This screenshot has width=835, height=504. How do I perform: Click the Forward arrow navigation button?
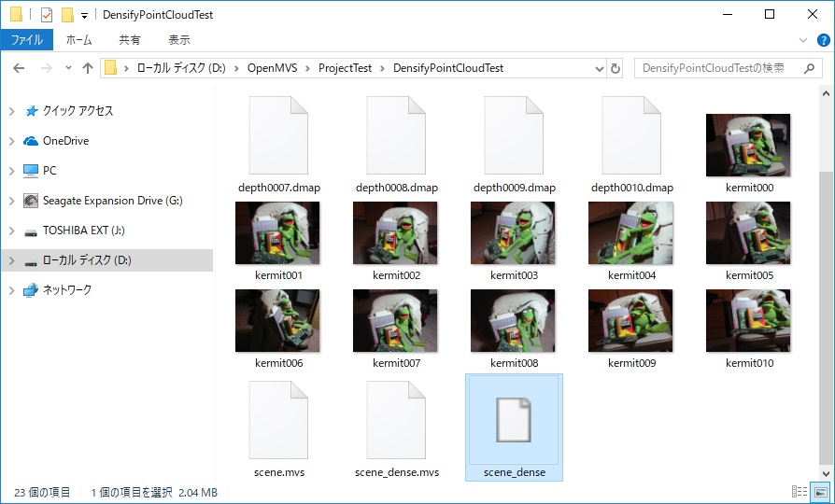47,68
